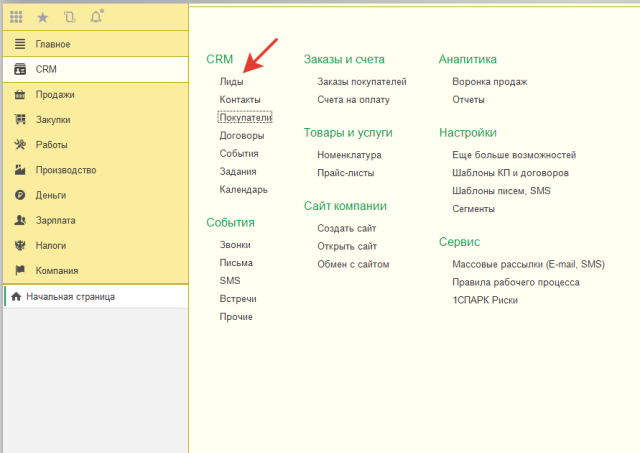Open Прайс-листы link
640x453 pixels.
tap(346, 173)
